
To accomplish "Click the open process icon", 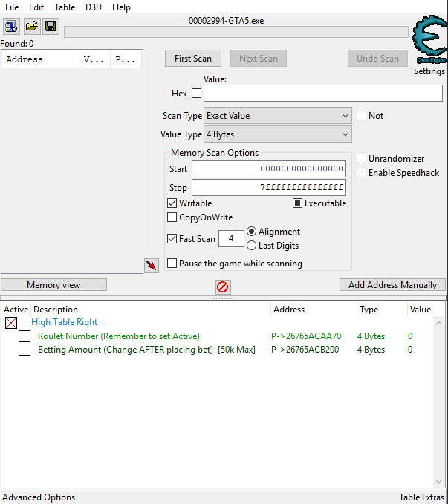I will pyautogui.click(x=12, y=27).
